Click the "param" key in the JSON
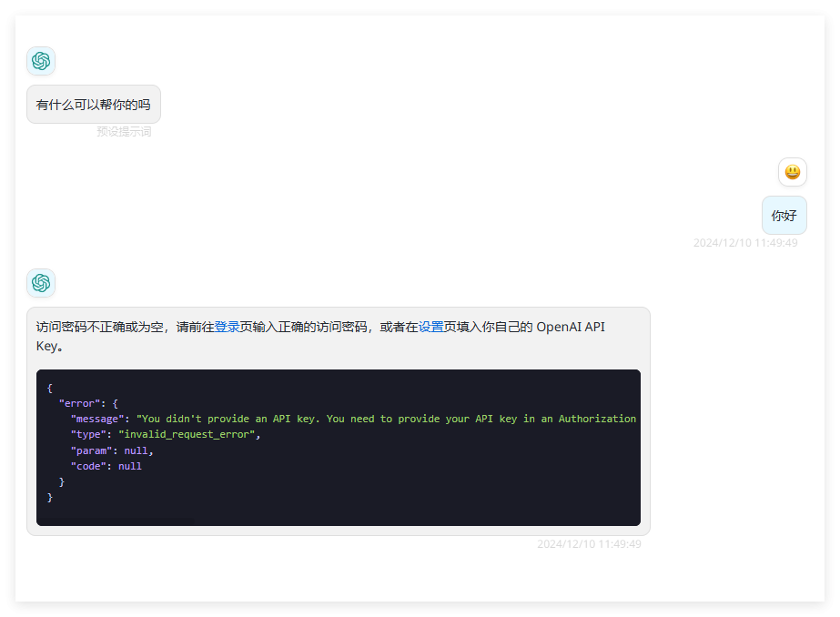The height and width of the screenshot is (617, 840). point(91,450)
